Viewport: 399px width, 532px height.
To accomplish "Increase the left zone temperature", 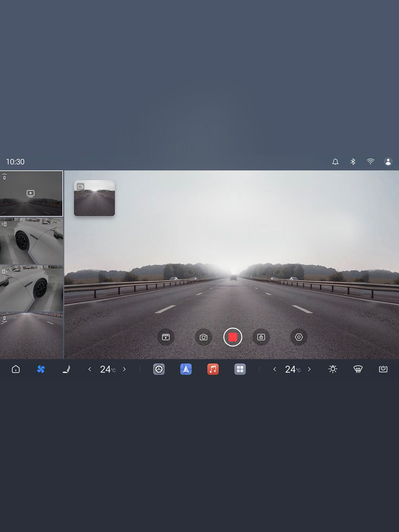I will (124, 369).
